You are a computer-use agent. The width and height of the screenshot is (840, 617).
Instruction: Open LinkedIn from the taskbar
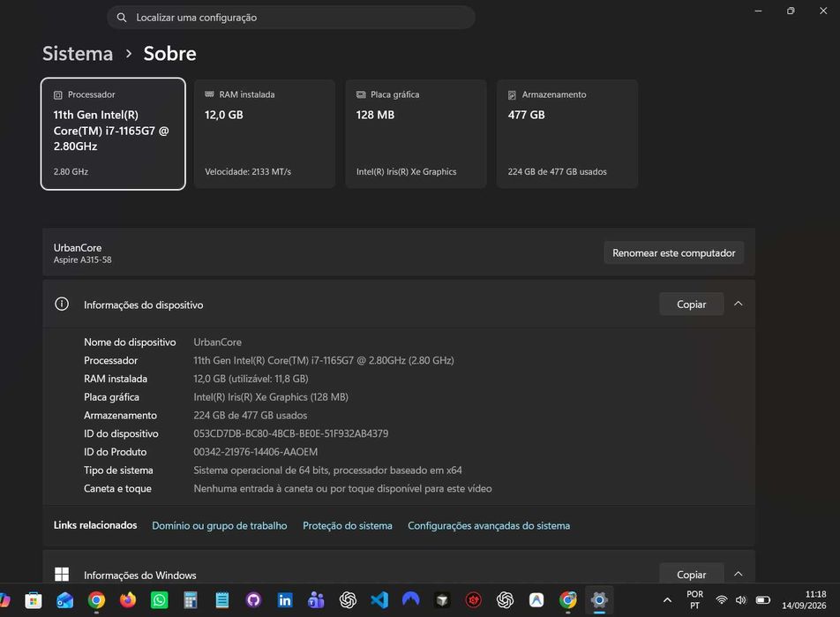pos(285,600)
